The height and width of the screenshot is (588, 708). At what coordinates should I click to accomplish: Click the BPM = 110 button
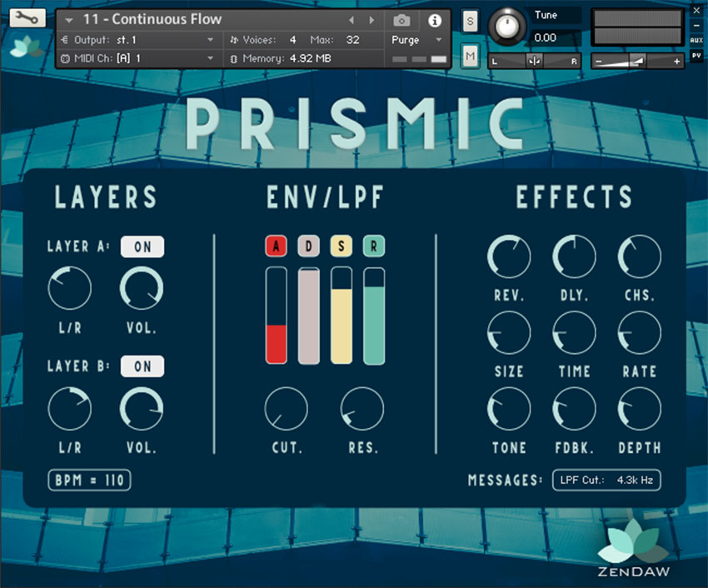click(89, 480)
